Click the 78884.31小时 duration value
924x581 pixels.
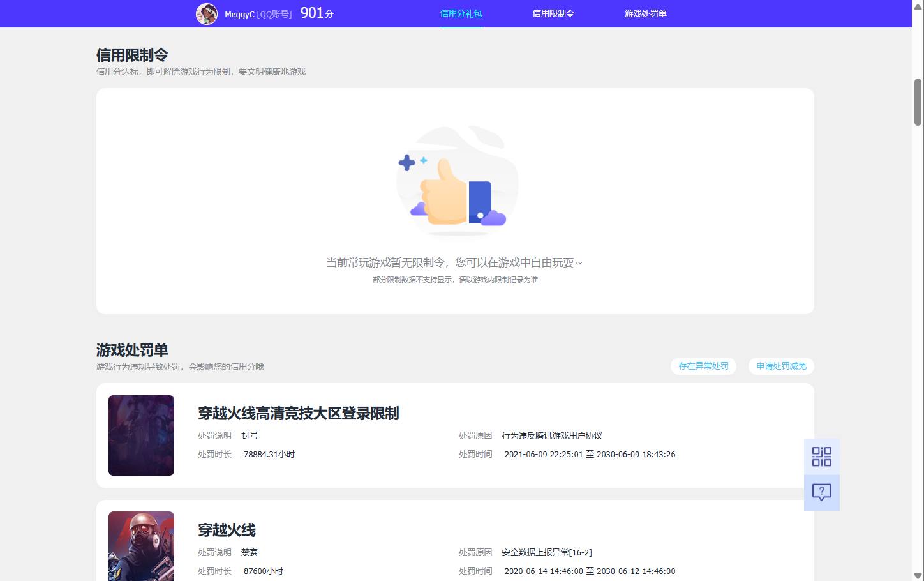tap(269, 455)
